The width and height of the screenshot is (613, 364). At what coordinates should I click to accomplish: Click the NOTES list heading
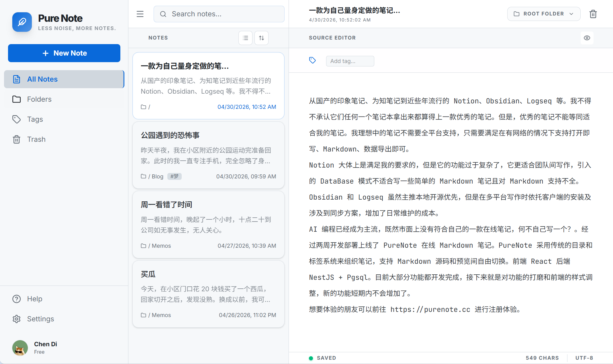[x=158, y=38]
